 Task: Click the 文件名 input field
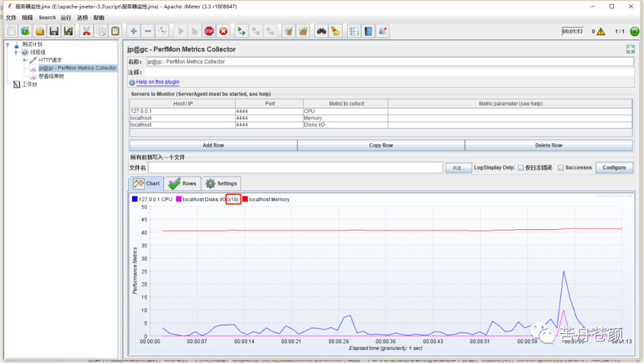[295, 168]
